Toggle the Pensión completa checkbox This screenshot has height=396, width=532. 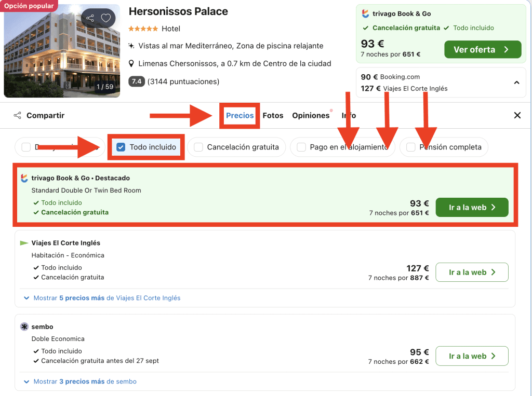click(x=411, y=147)
